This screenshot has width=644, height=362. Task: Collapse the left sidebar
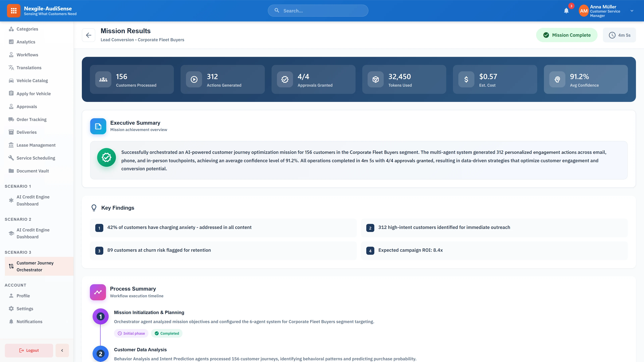[62, 350]
